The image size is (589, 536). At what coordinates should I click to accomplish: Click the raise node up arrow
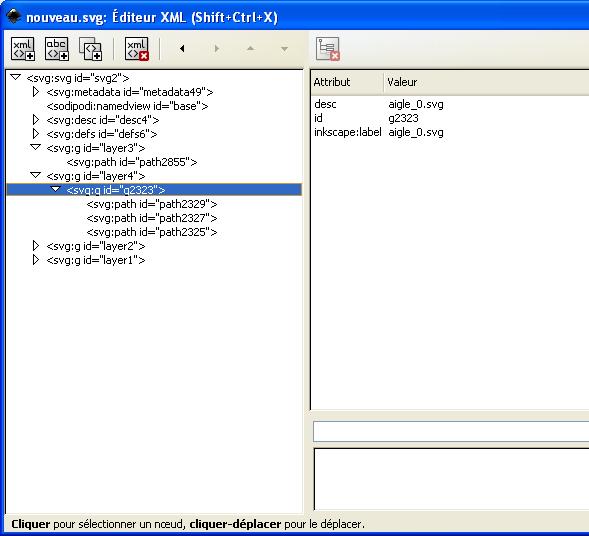250,48
